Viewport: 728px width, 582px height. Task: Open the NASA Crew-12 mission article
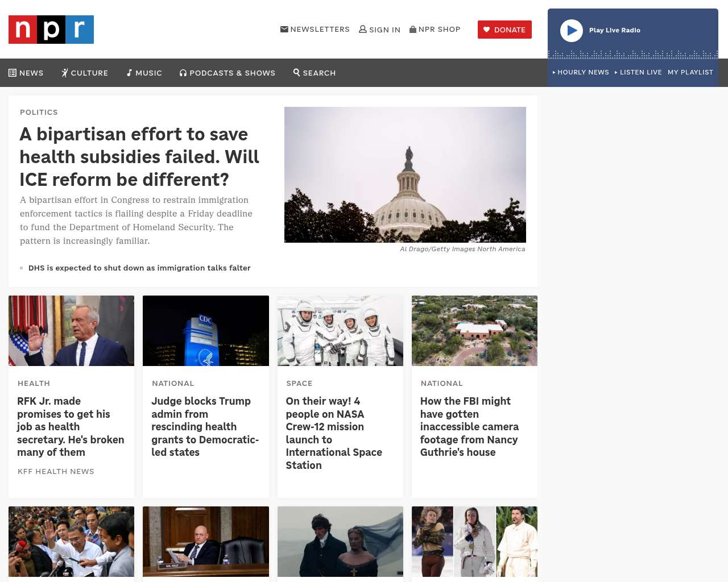[334, 433]
